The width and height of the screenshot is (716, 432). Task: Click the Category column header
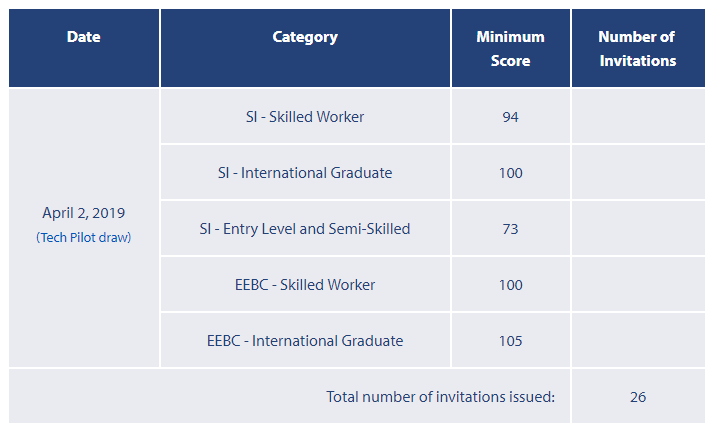305,37
